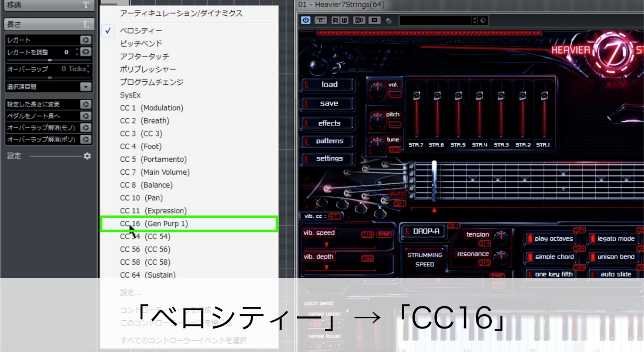Screen dimensions: 644x352
Task: Open the 設定 gear icon
Action: click(x=87, y=156)
